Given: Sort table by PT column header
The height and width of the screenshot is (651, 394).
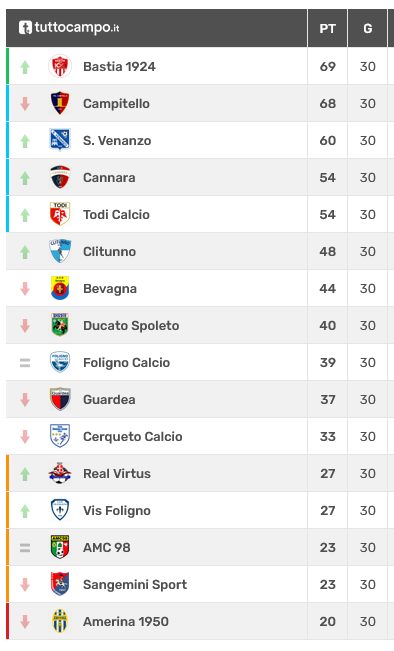Looking at the screenshot, I should click(327, 28).
